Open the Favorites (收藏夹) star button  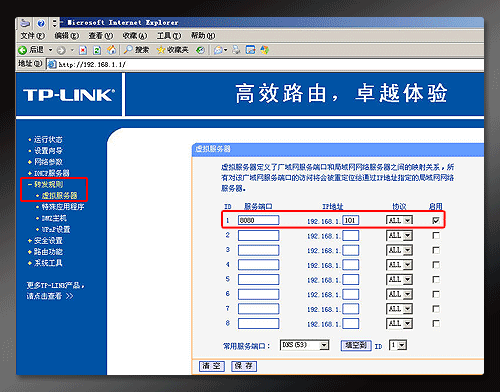coord(173,50)
